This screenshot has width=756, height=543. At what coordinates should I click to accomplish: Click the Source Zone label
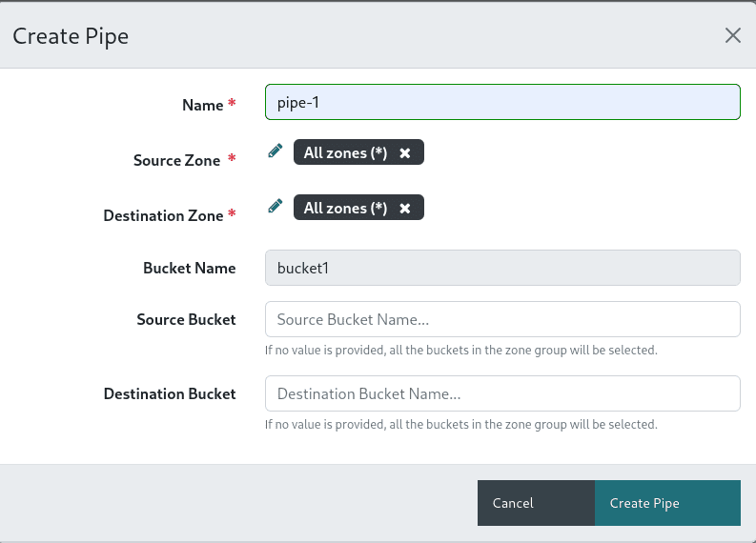coord(177,160)
